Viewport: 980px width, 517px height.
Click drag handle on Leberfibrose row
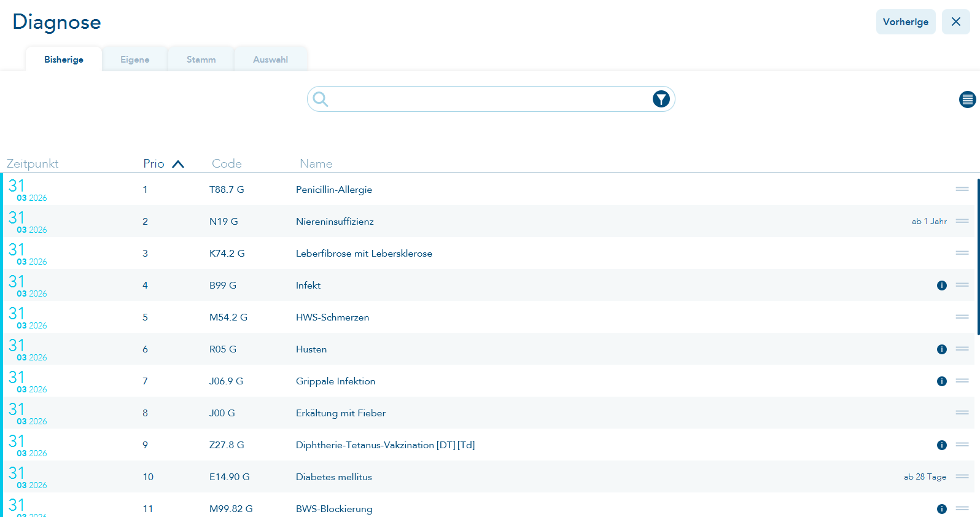pyautogui.click(x=962, y=253)
